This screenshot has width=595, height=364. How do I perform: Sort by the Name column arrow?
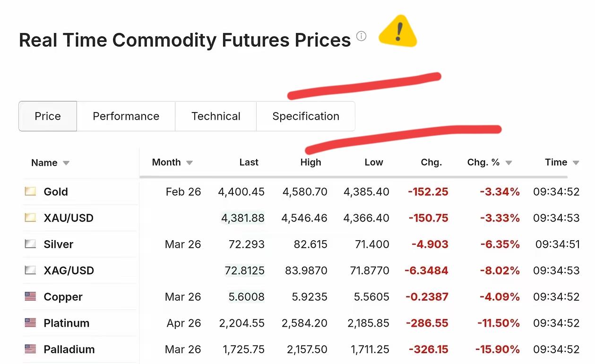click(66, 163)
